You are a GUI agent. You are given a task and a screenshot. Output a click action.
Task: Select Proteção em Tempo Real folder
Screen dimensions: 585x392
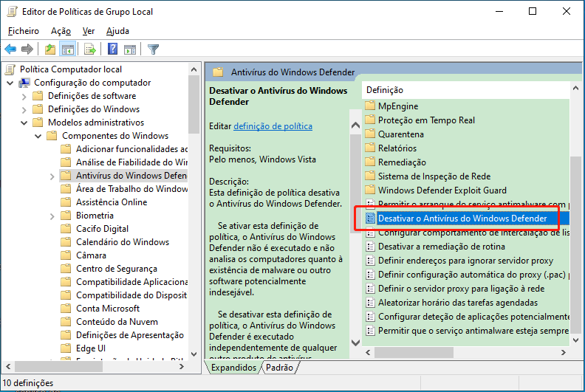(426, 120)
